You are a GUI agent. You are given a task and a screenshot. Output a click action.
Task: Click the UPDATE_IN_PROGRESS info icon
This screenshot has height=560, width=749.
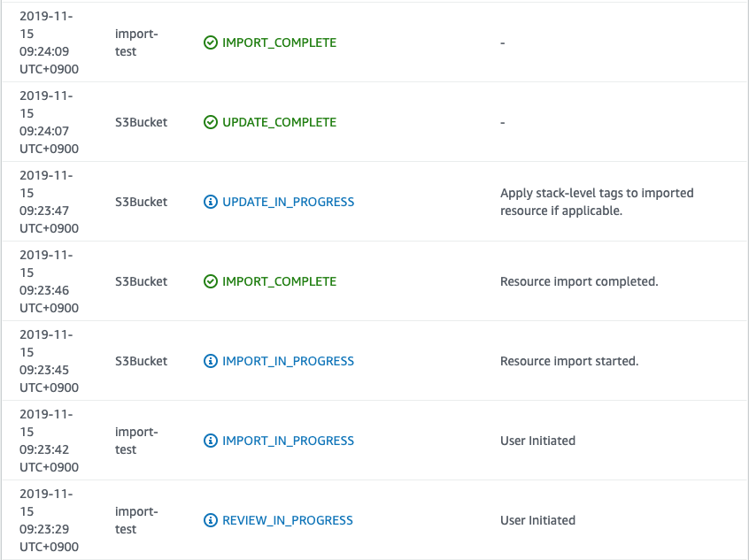pyautogui.click(x=210, y=202)
